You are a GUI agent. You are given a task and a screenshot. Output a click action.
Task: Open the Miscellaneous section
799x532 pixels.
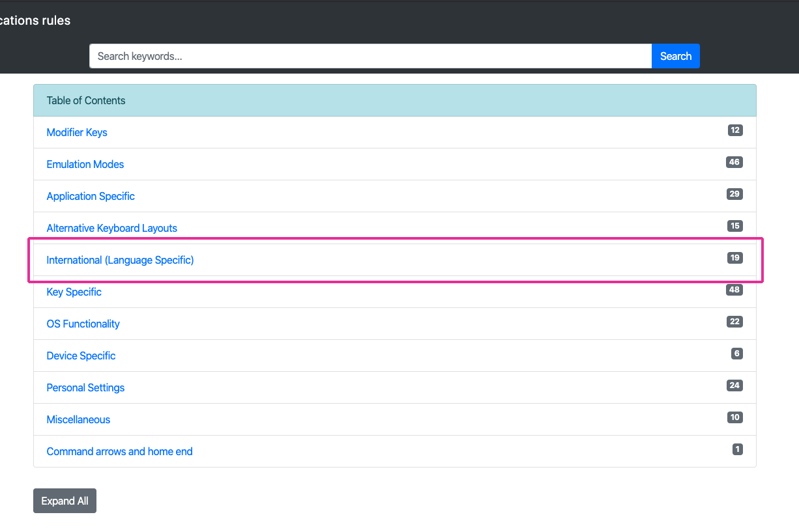[x=79, y=419]
